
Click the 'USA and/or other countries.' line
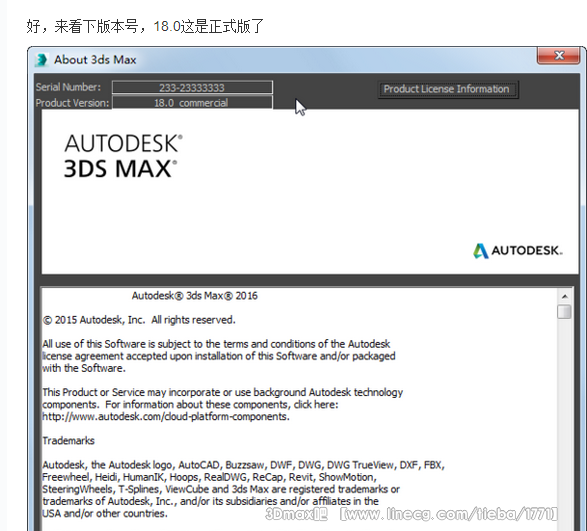(x=104, y=513)
